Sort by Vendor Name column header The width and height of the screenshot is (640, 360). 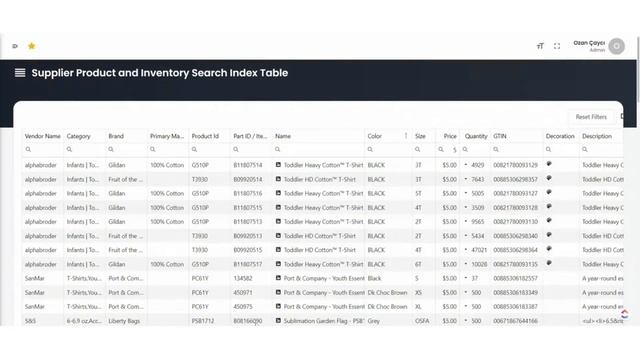coord(42,136)
